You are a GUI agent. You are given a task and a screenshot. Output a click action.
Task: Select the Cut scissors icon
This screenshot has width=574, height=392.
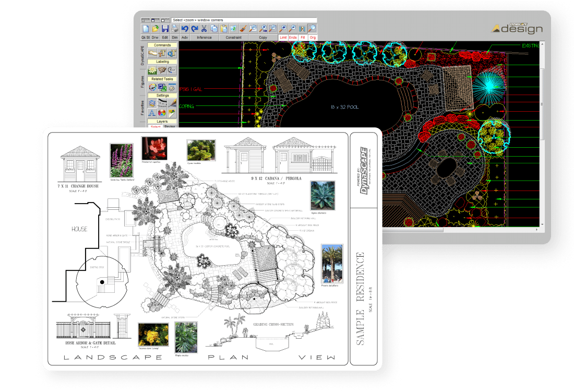(204, 28)
